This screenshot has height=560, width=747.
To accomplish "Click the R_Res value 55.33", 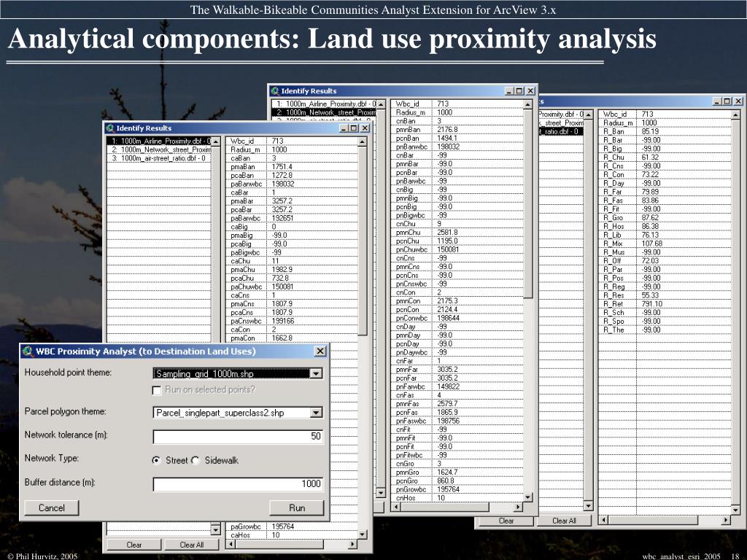I will click(x=650, y=295).
